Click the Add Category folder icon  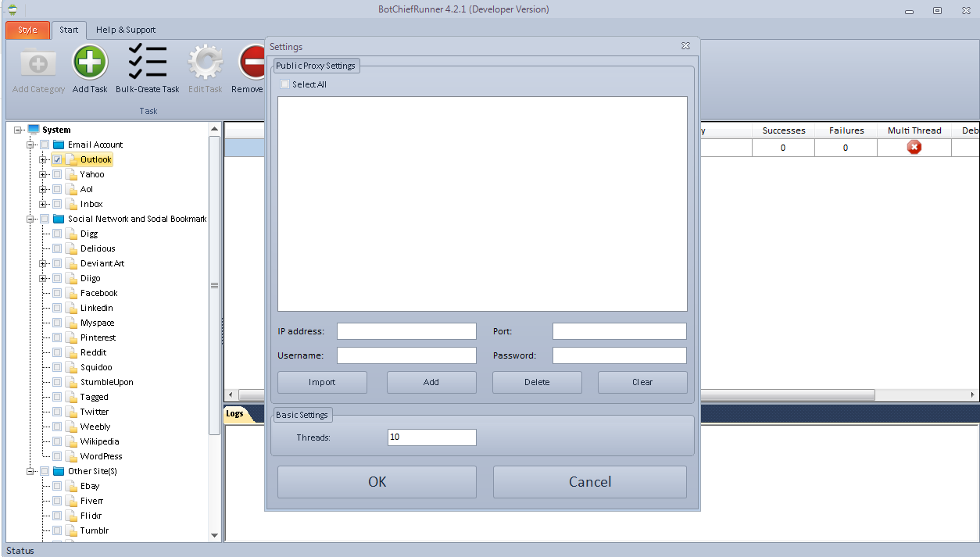[38, 62]
